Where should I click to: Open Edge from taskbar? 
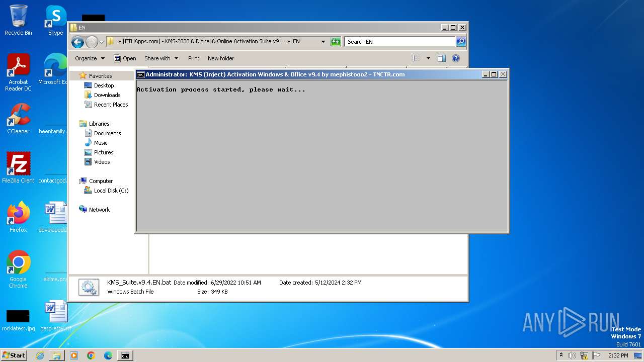[108, 355]
